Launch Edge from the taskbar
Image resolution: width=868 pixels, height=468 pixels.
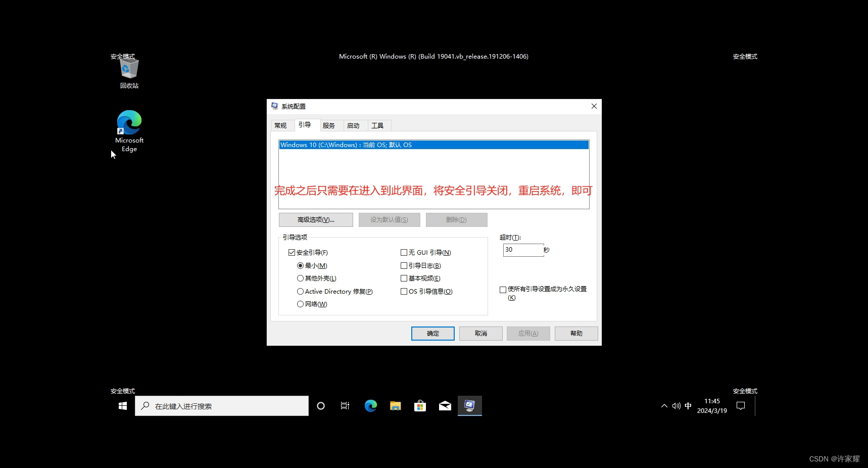tap(370, 406)
